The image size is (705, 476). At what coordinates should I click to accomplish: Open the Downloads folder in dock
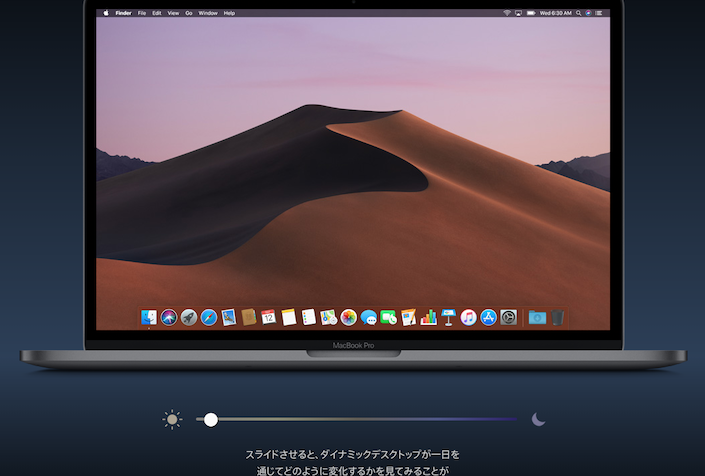pyautogui.click(x=537, y=317)
